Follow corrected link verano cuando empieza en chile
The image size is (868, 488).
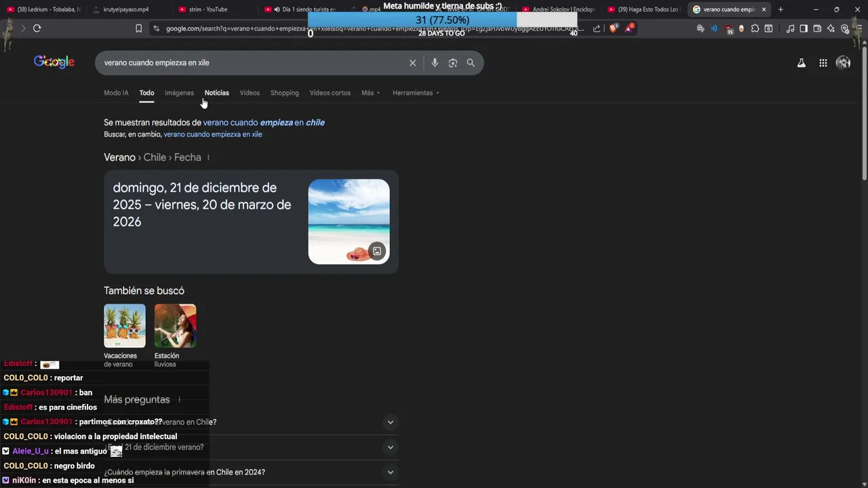[264, 123]
